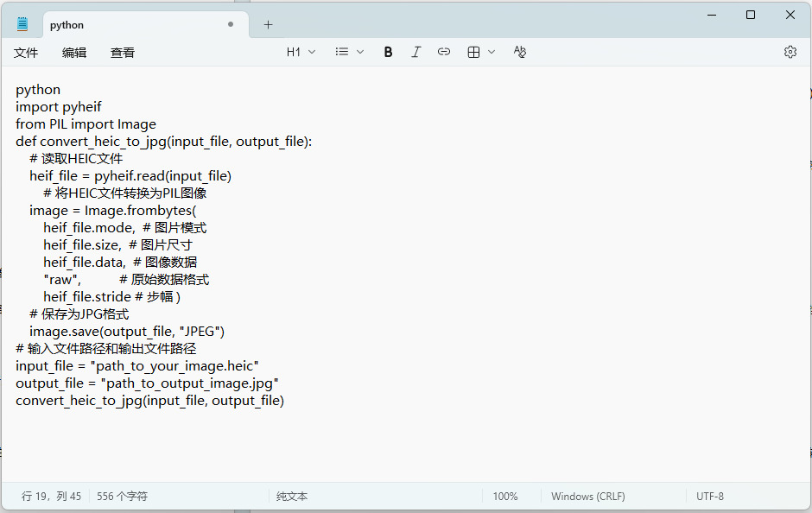Expand the list type dropdown arrow
Screen dimensions: 812x513
360,52
